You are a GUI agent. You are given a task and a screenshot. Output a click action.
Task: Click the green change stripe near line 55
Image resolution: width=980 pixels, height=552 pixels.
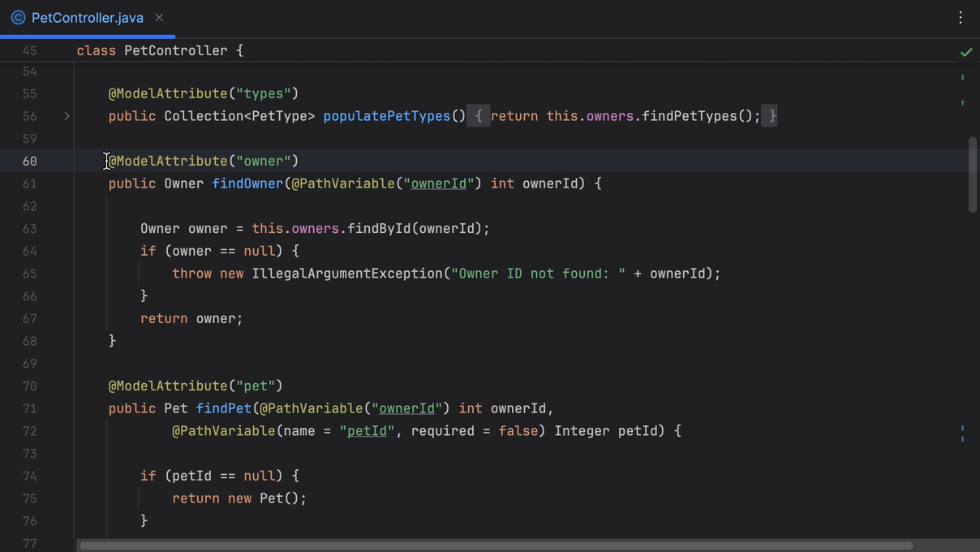(961, 78)
